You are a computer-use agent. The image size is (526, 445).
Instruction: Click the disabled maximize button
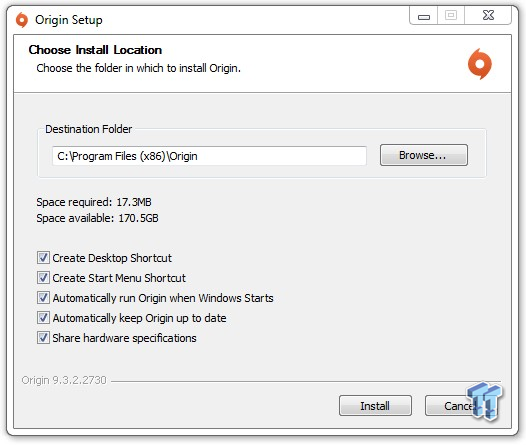(x=451, y=16)
